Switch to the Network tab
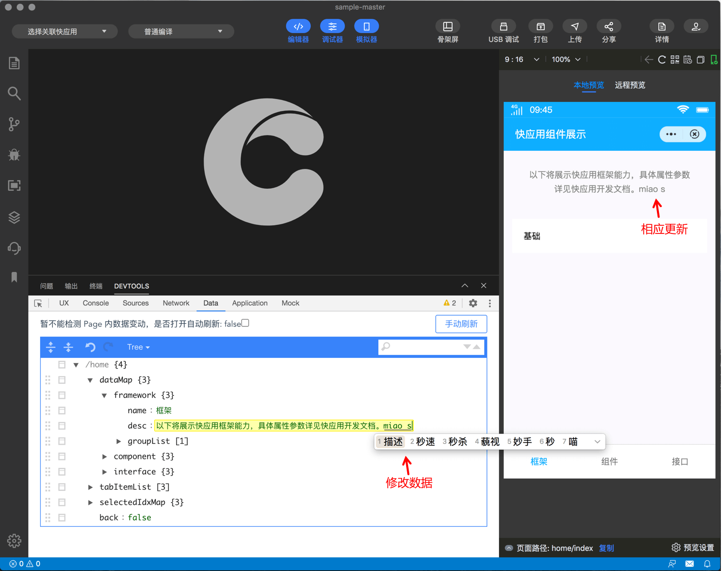 coord(176,303)
